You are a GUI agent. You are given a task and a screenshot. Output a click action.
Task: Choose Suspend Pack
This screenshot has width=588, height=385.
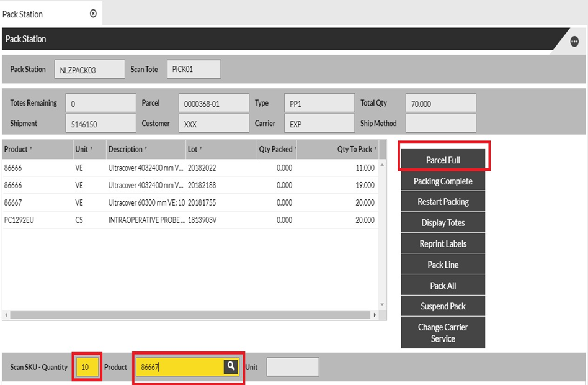(x=443, y=306)
